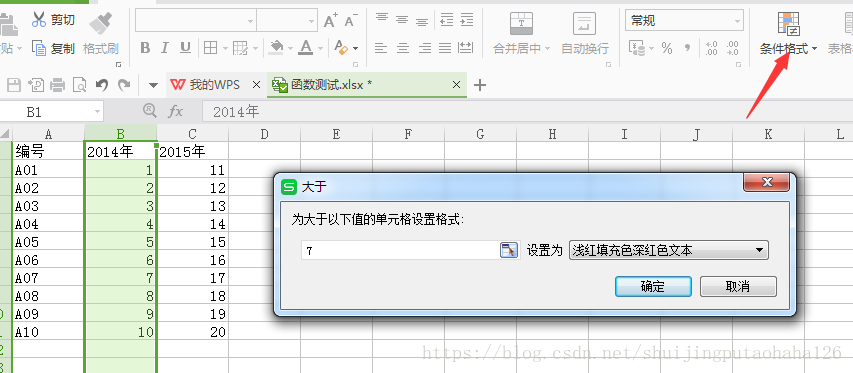Decrease indent in cell
853x373 pixels.
click(x=447, y=20)
